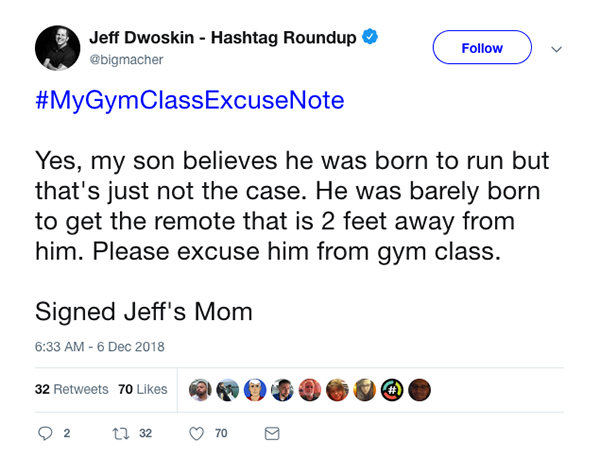Click the 6:33 AM - 6 Dec 2018 timestamp
Screen dimensions: 600x456
coord(99,347)
